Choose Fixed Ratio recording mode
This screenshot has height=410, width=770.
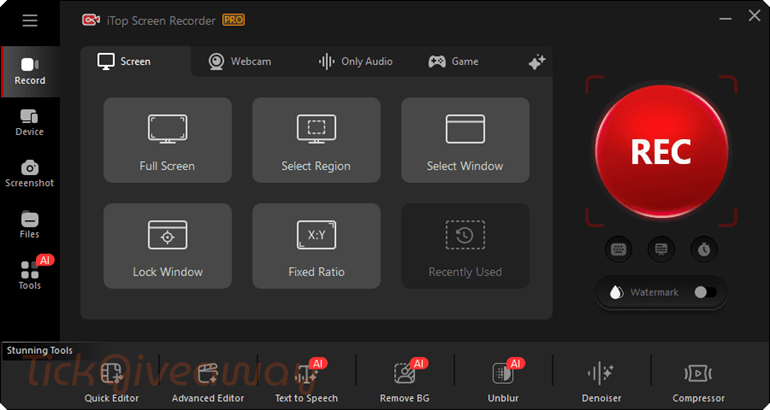click(316, 246)
